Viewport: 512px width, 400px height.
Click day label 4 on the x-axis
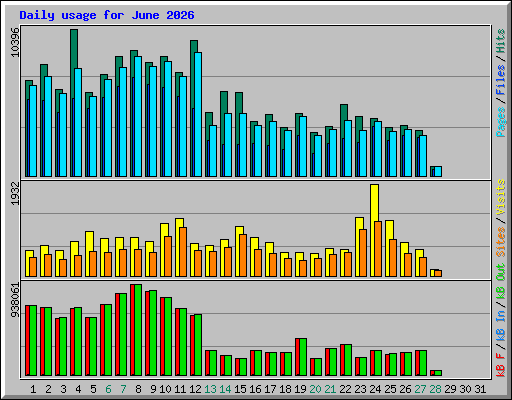click(78, 389)
